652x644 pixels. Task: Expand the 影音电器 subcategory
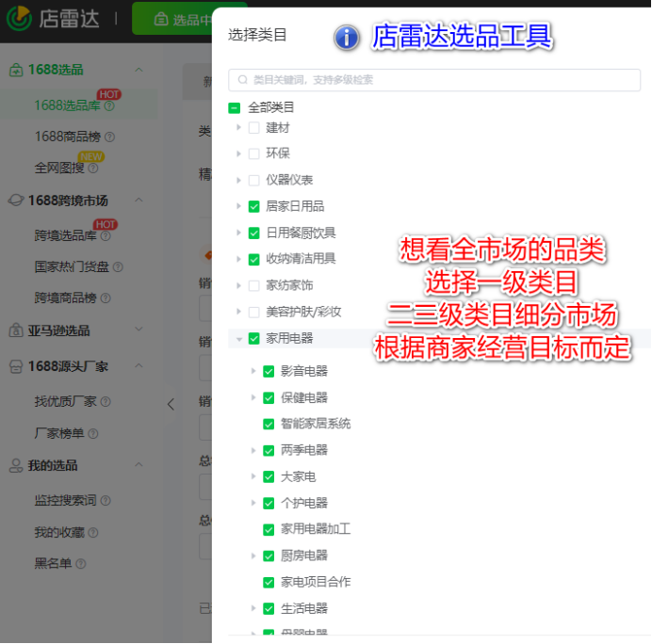coord(253,371)
